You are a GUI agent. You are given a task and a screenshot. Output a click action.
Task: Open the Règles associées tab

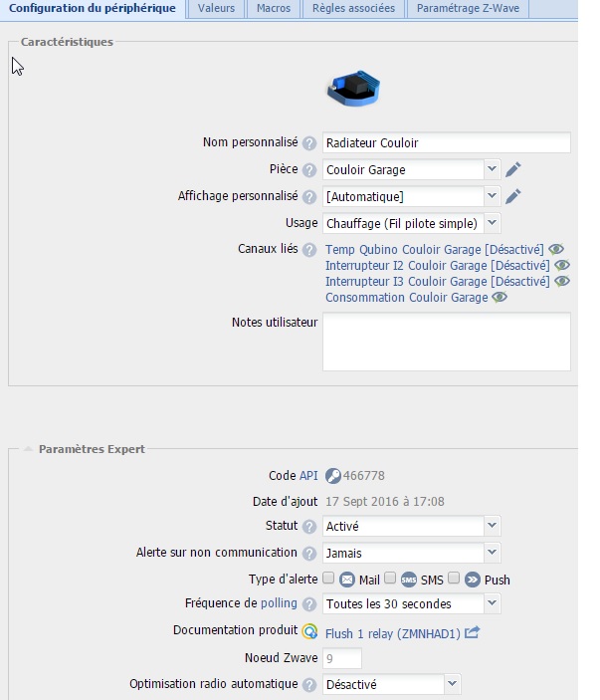click(353, 8)
